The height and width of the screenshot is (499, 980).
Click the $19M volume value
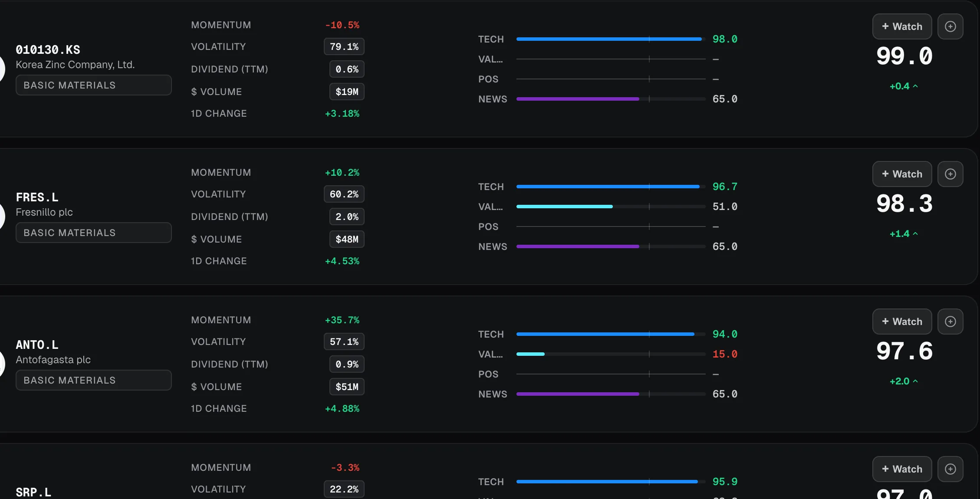pos(347,92)
